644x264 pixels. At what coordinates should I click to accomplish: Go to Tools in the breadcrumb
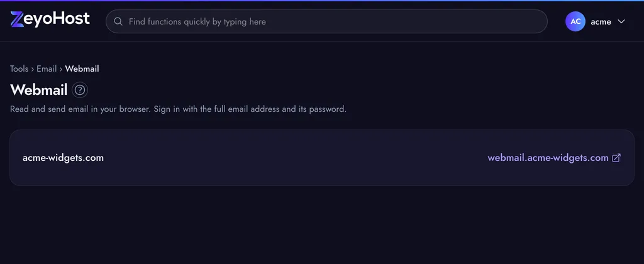(19, 69)
